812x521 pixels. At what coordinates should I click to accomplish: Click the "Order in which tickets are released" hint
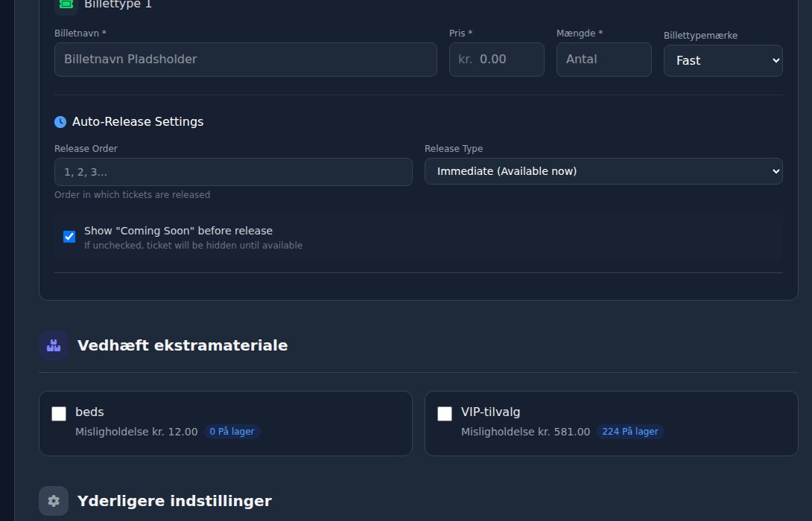pyautogui.click(x=132, y=194)
